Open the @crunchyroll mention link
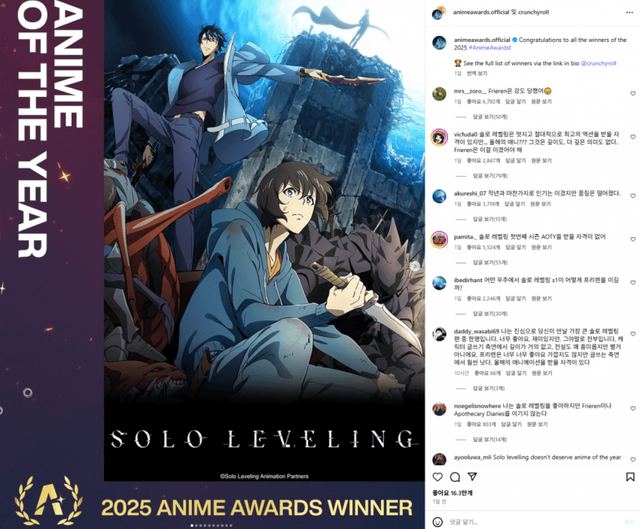This screenshot has height=529, width=640. coord(598,63)
